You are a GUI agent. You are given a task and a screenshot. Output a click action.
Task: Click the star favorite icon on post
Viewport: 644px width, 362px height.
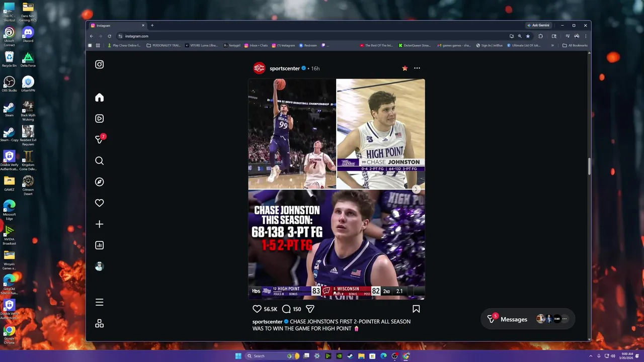(x=405, y=68)
